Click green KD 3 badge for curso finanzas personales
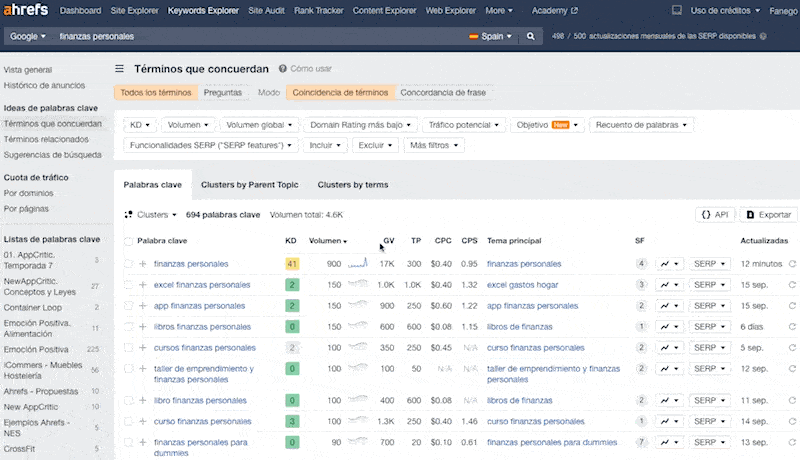This screenshot has width=800, height=460. pyautogui.click(x=292, y=421)
